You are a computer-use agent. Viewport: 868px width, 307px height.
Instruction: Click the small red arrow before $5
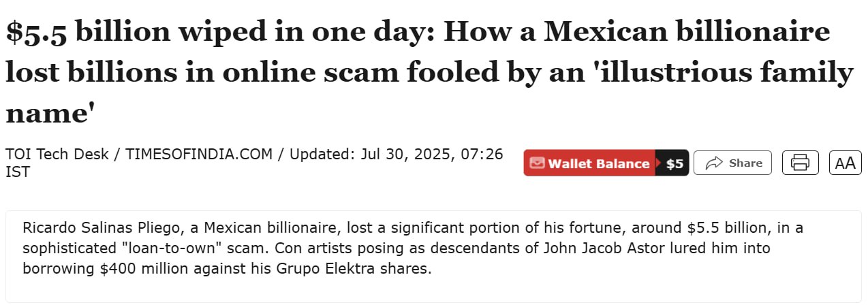[x=658, y=163]
